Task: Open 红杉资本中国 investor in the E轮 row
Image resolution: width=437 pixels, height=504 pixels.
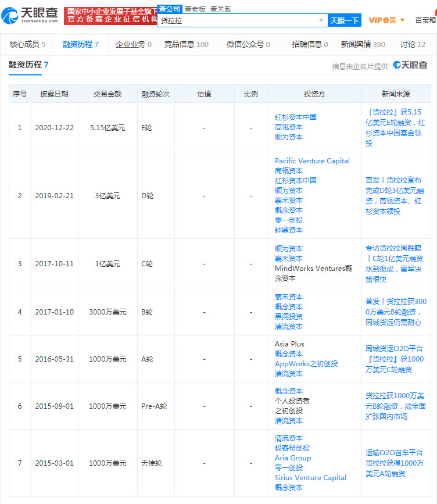Action: point(296,117)
